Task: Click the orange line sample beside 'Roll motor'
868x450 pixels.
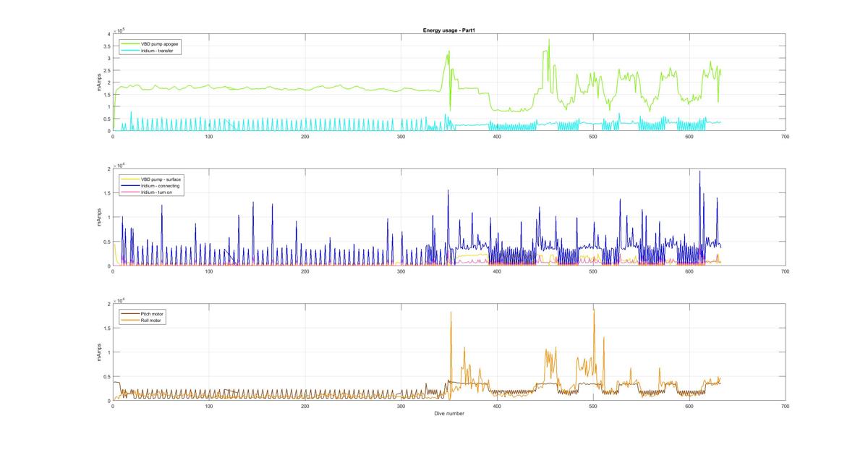Action: coord(129,320)
